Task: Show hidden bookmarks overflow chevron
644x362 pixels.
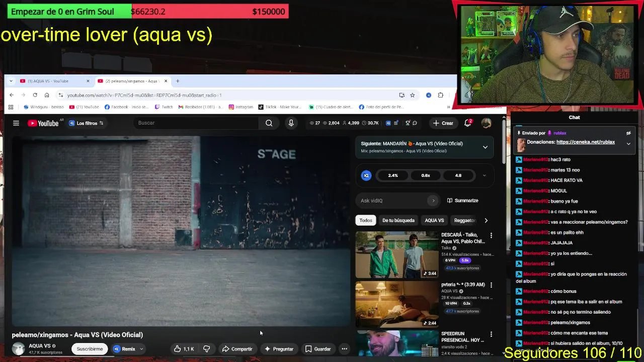Action: [448, 107]
